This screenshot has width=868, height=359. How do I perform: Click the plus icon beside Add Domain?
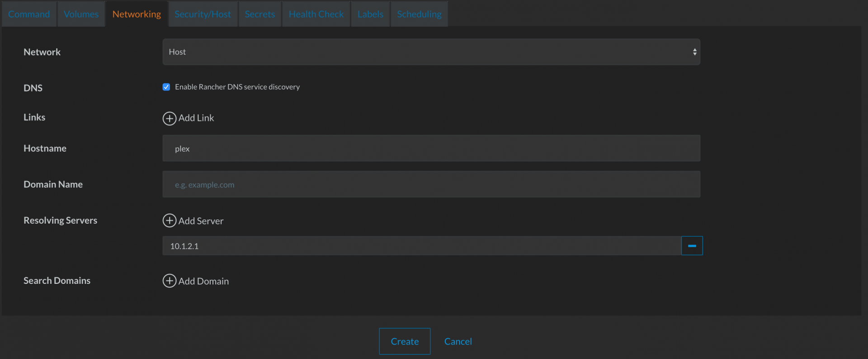(169, 281)
